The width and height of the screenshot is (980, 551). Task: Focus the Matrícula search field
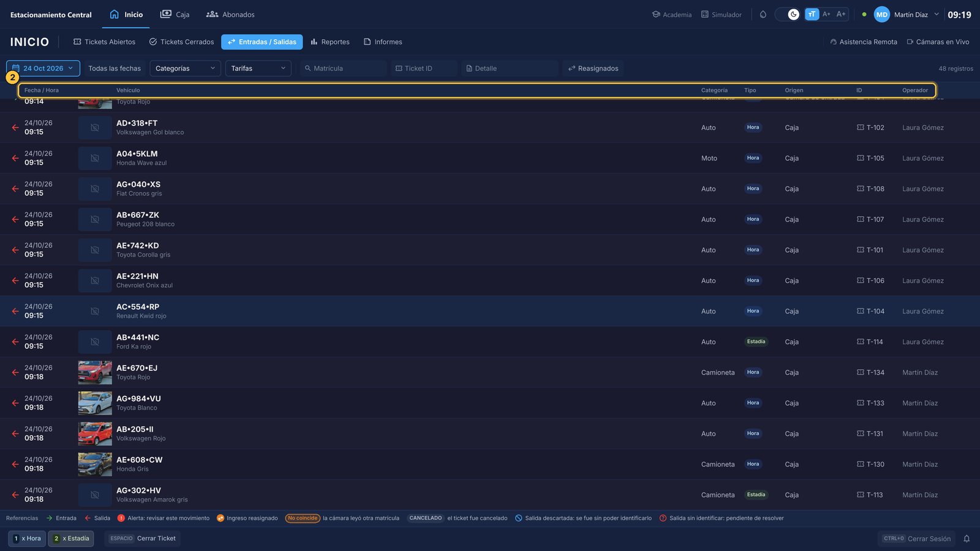pos(344,68)
